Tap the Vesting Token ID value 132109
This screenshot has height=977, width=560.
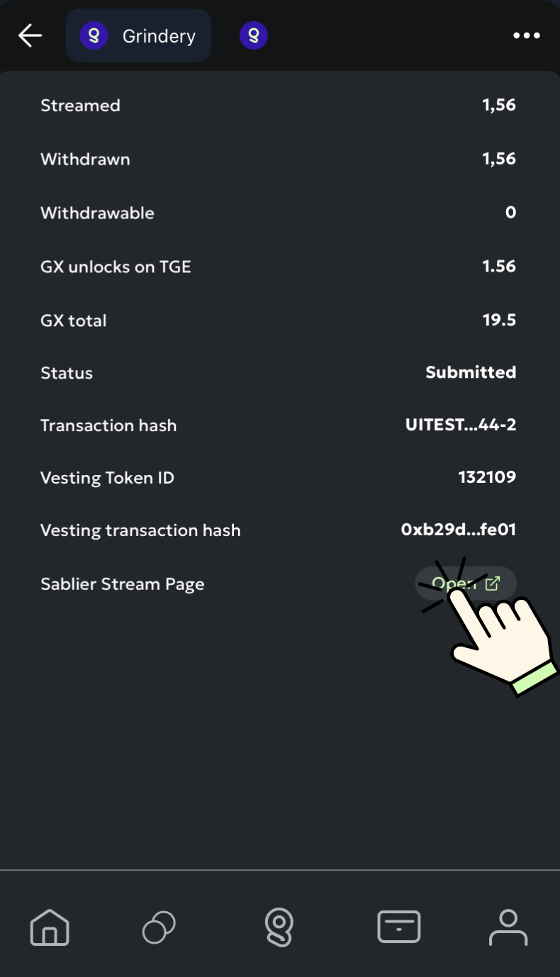pyautogui.click(x=487, y=477)
